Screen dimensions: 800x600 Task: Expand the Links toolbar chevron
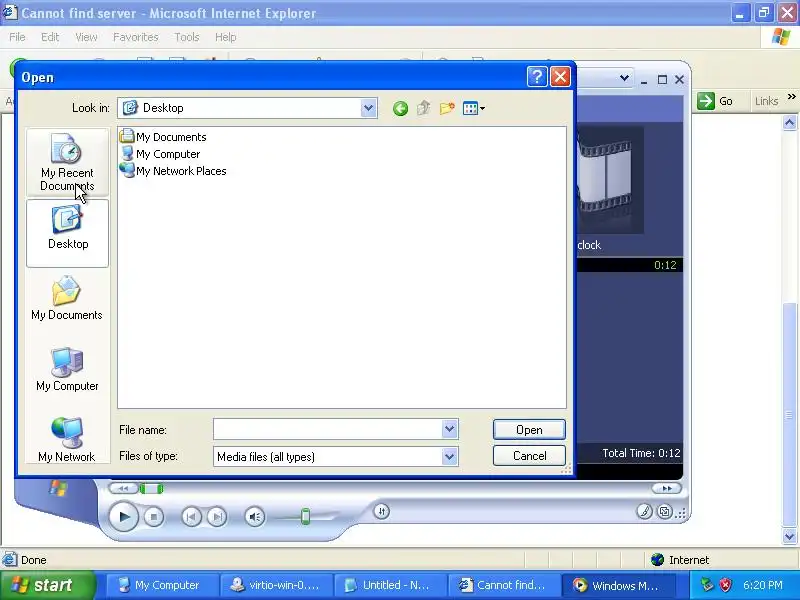[x=791, y=96]
